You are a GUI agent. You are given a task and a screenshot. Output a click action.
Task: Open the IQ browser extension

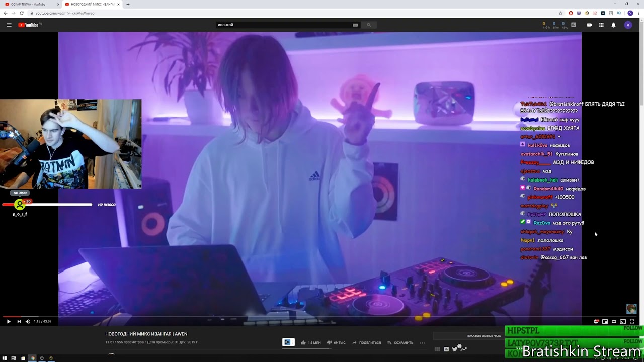(619, 13)
